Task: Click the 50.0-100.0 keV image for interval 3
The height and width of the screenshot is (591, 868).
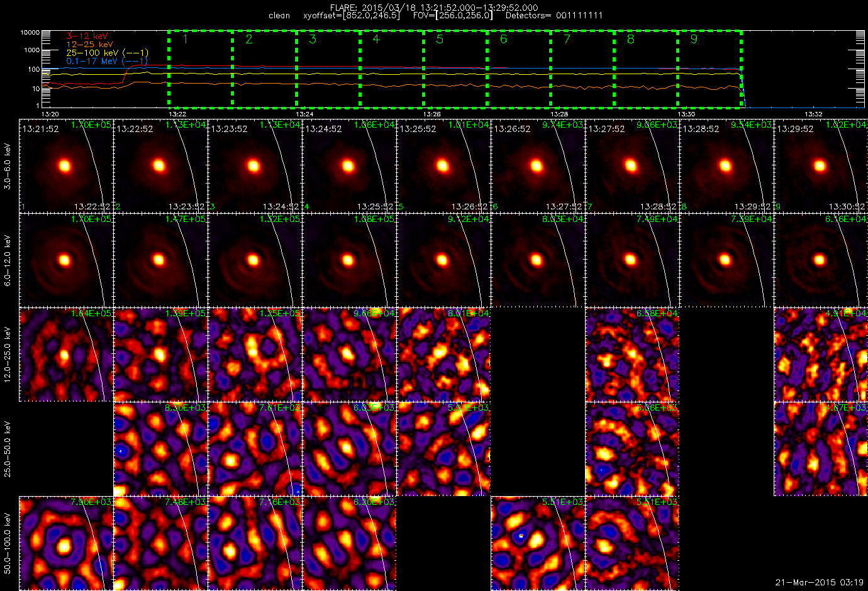Action: pos(255,543)
